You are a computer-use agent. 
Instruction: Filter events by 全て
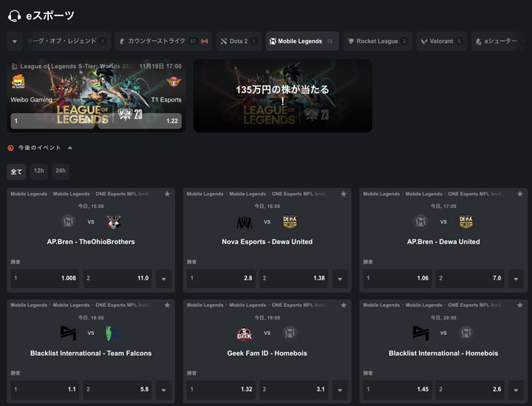(16, 172)
